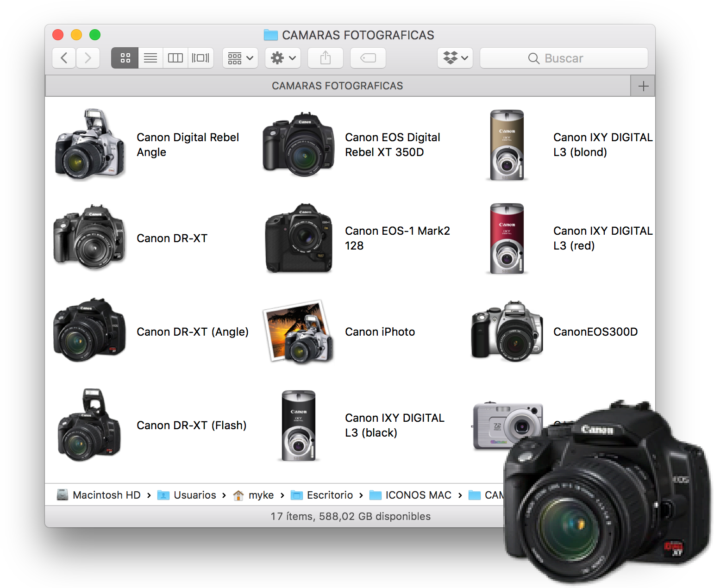Switch to Cover Flow view
The height and width of the screenshot is (588, 714).
tap(200, 58)
